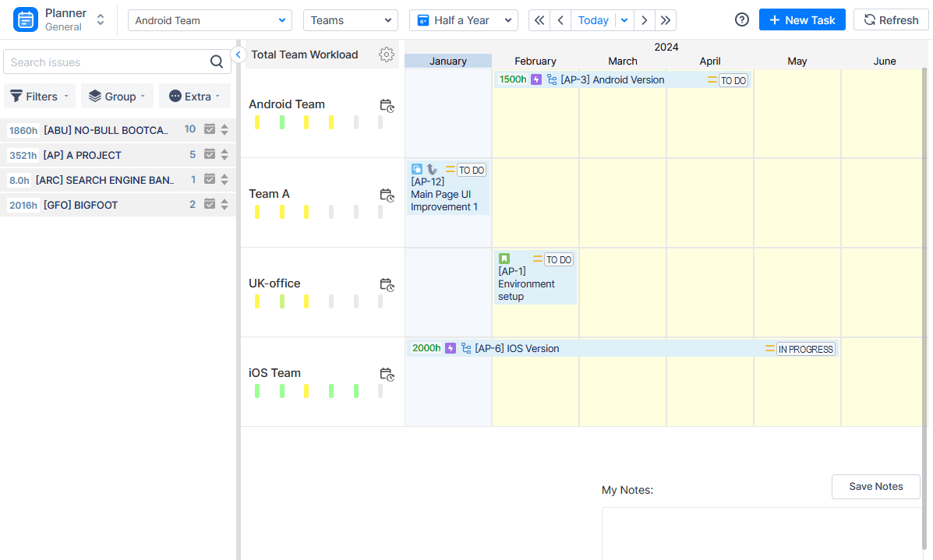Click the New Task button

coord(802,19)
